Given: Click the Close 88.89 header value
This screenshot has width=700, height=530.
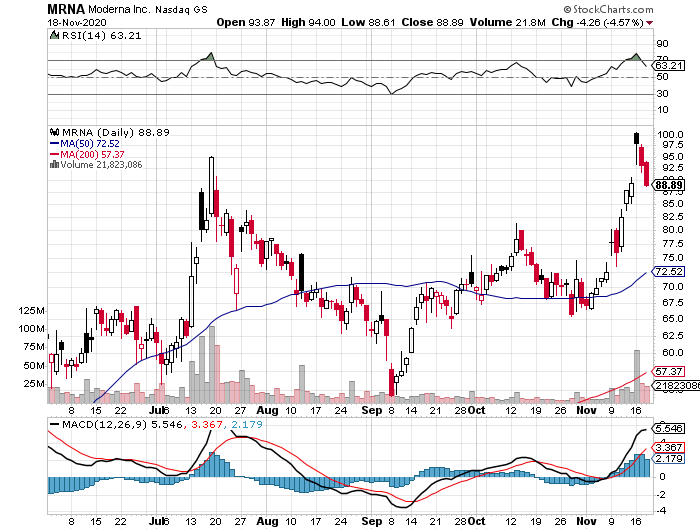Looking at the screenshot, I should point(432,22).
